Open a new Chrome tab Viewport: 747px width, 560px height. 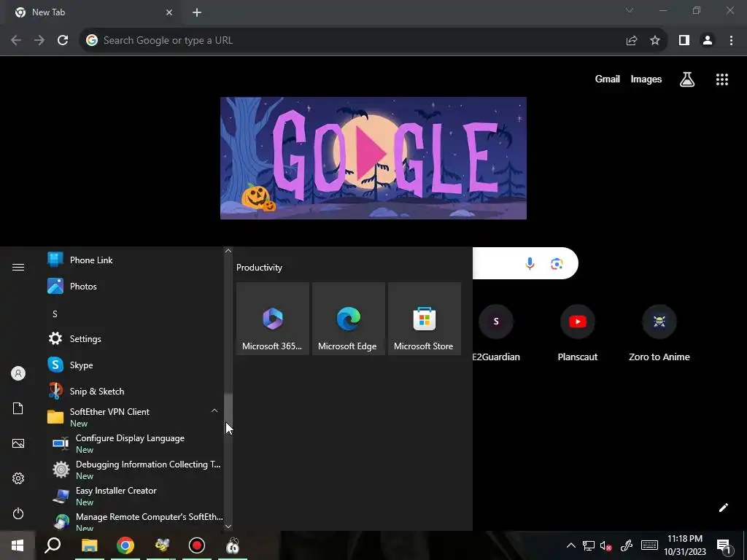[x=197, y=12]
